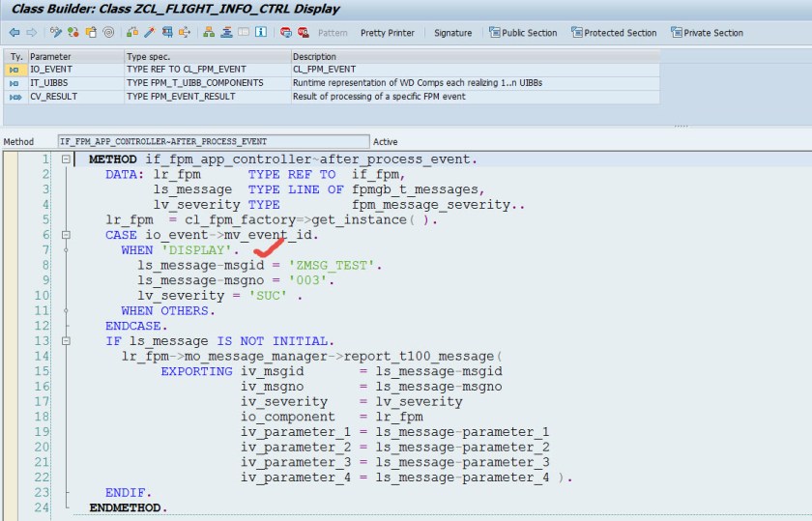
Task: Click the Display Object List icon
Action: tap(185, 33)
